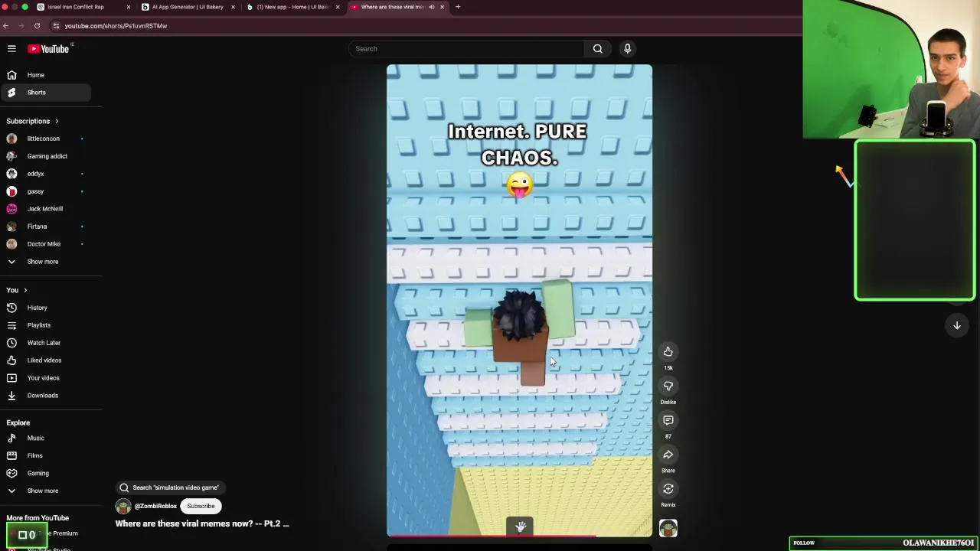Open a new browser tab

coord(458,7)
